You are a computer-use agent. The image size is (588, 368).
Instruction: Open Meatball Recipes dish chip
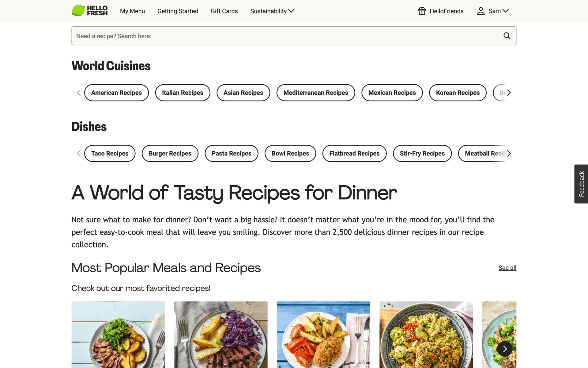click(482, 153)
